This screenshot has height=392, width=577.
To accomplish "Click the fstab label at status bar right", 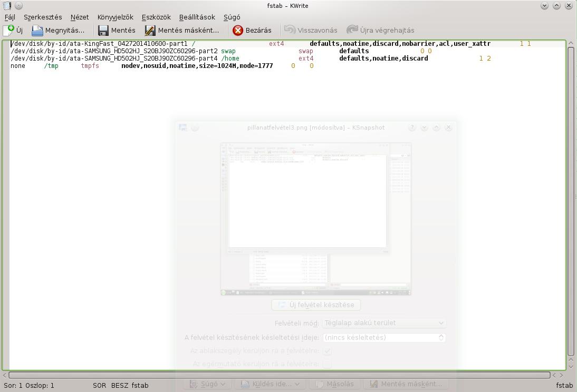I will pos(564,385).
